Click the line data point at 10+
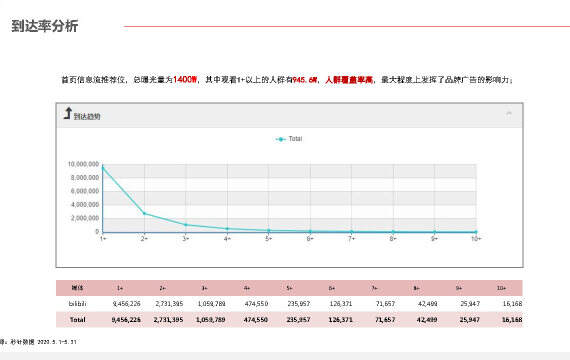The height and width of the screenshot is (360, 570). tap(476, 232)
